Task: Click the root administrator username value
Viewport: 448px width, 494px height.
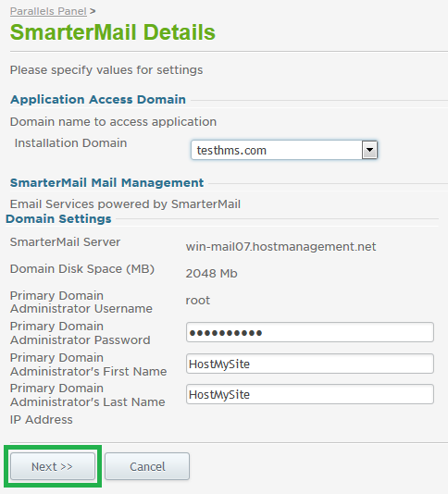Action: tap(198, 301)
